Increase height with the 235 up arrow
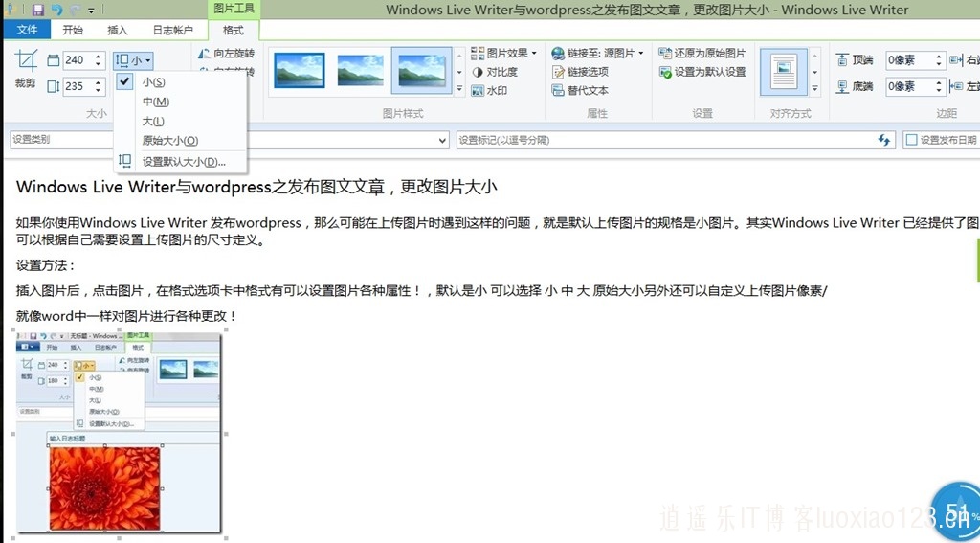 pos(99,82)
